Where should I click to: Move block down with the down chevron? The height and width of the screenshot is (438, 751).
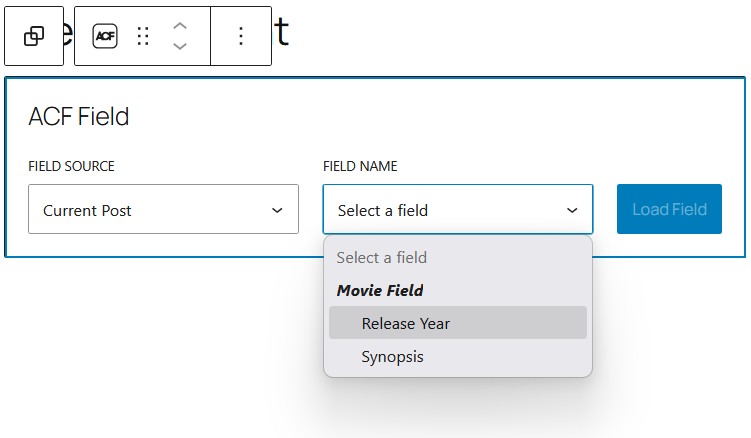(x=180, y=46)
